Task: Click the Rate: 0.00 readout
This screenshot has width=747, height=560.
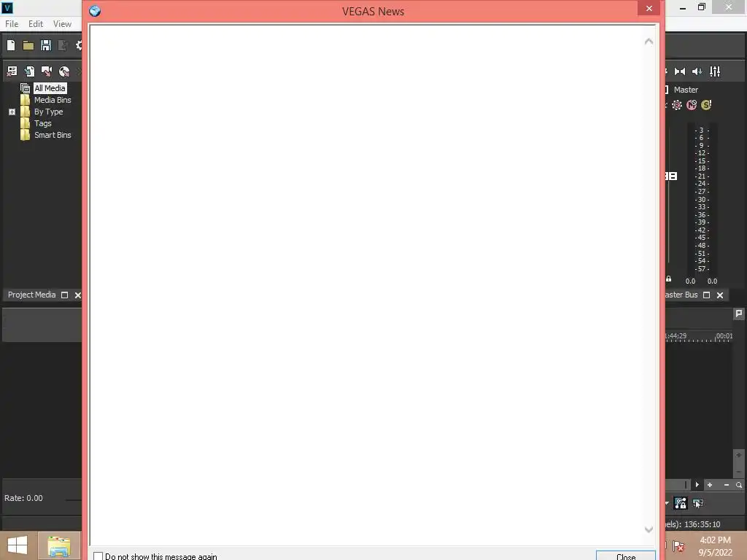Action: tap(23, 498)
